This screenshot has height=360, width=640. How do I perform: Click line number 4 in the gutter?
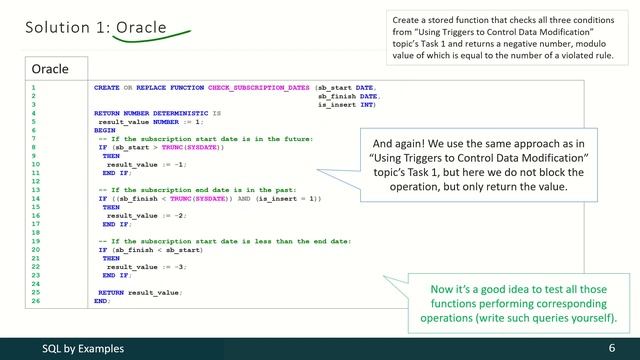tap(33, 113)
